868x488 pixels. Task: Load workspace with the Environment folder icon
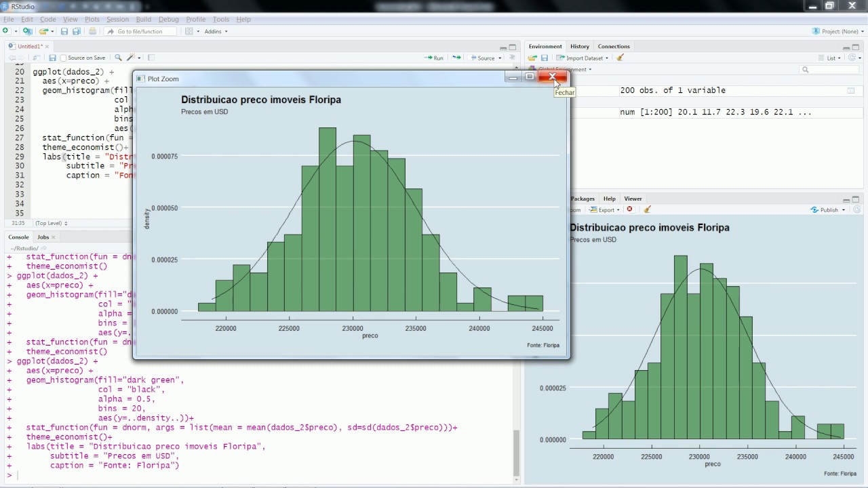point(532,58)
